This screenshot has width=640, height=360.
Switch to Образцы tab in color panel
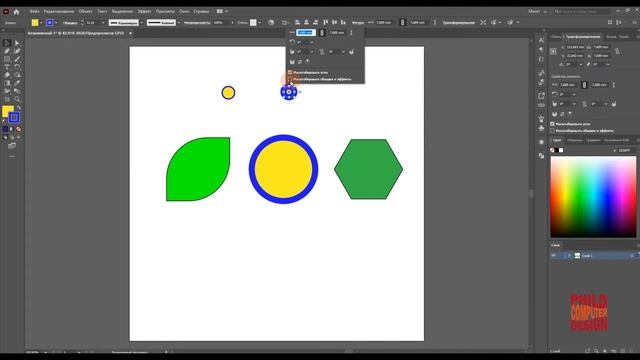point(575,140)
